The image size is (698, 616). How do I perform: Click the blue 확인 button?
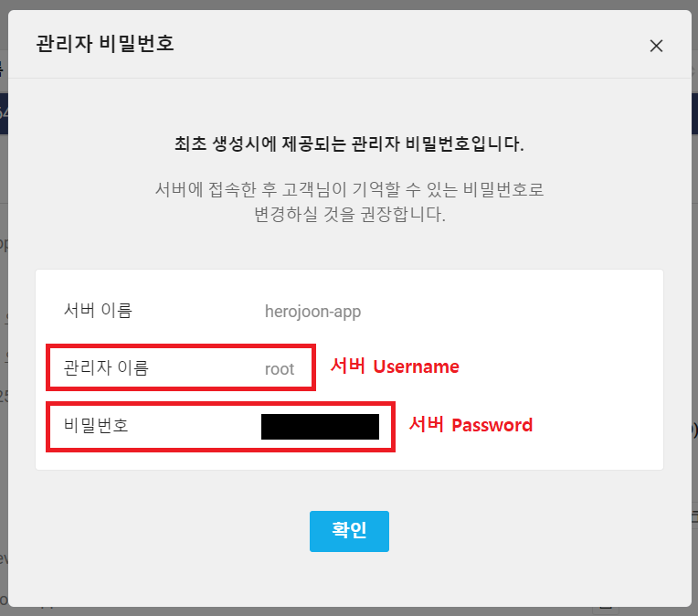(349, 531)
